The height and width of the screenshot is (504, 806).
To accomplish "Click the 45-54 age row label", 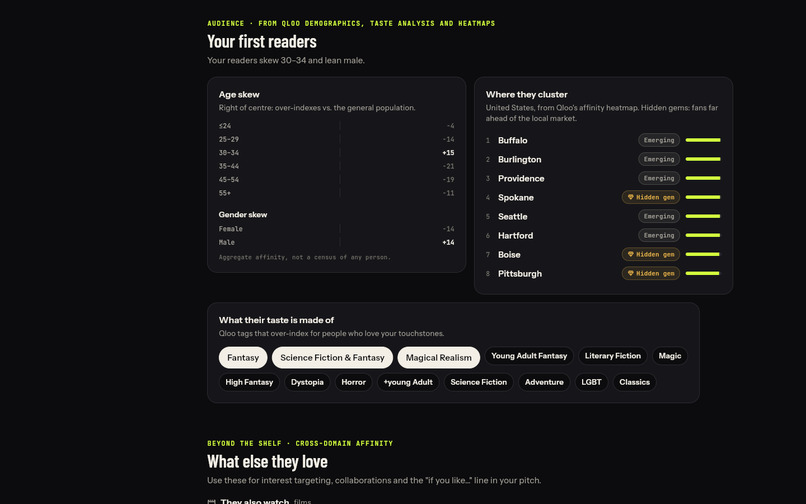I will [229, 179].
